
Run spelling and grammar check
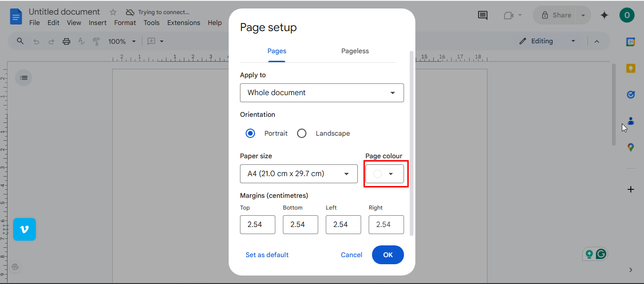pos(81,41)
